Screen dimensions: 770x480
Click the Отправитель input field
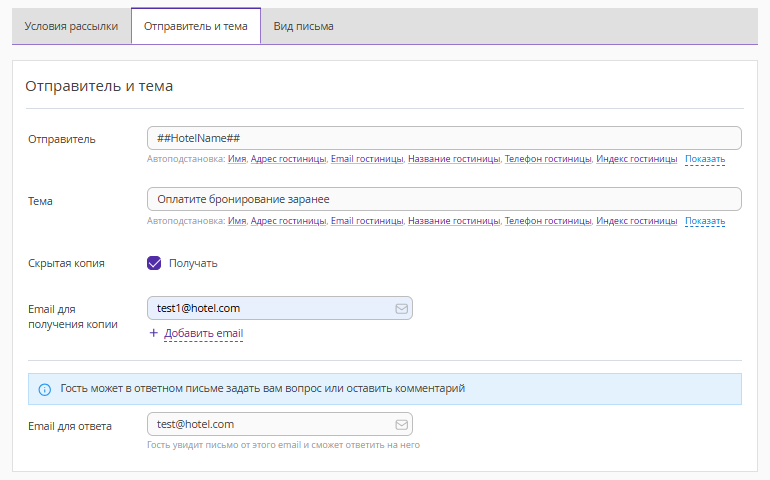pos(443,138)
